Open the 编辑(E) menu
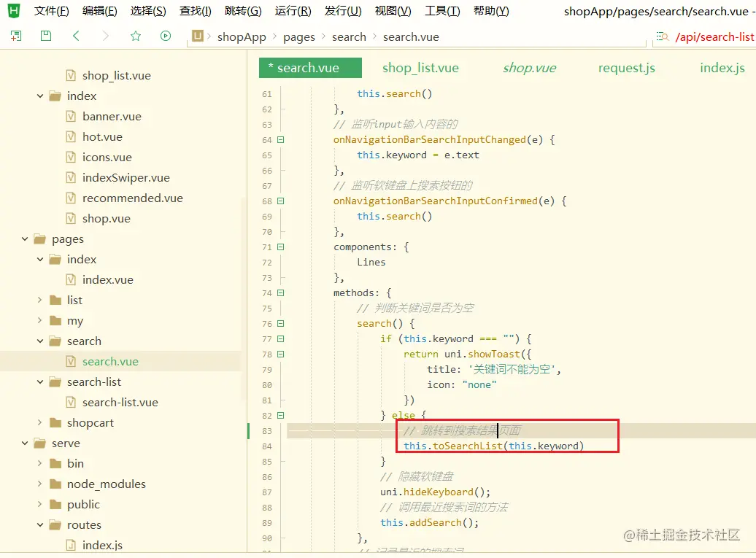Viewport: 756px width, 558px height. [x=100, y=11]
